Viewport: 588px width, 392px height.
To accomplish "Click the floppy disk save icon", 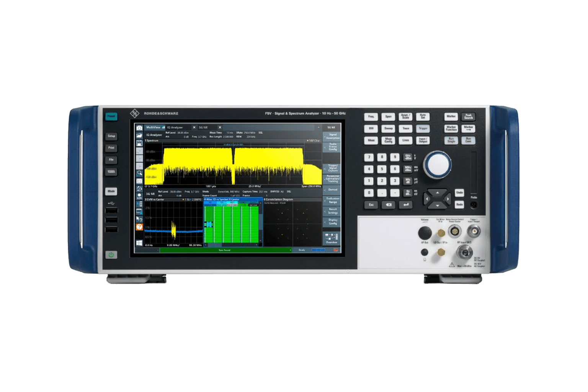I will (x=139, y=143).
